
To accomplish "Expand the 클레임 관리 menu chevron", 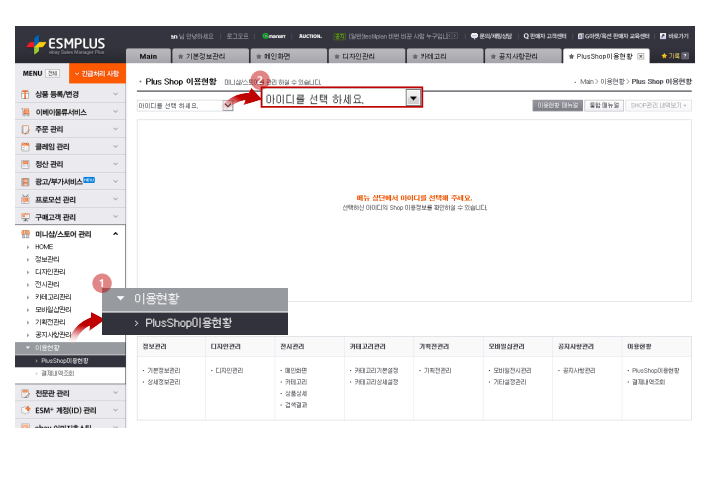I will click(115, 146).
